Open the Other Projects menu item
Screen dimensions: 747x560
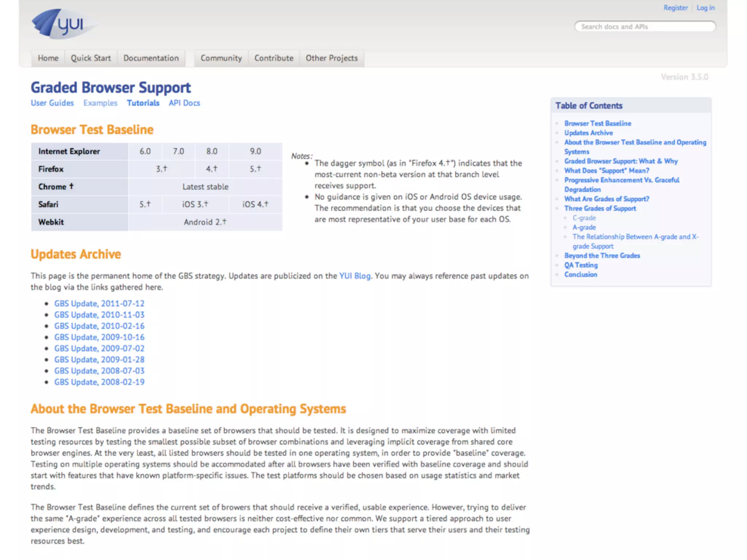click(332, 58)
